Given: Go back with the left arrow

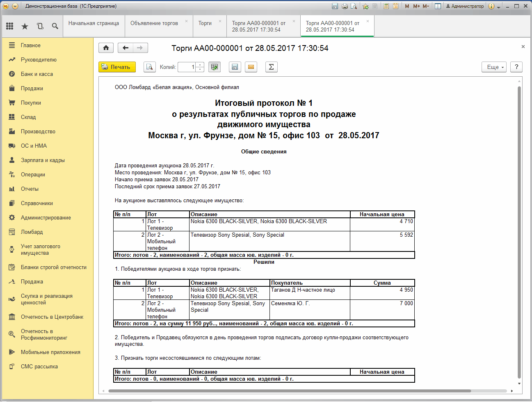Looking at the screenshot, I should pyautogui.click(x=126, y=48).
